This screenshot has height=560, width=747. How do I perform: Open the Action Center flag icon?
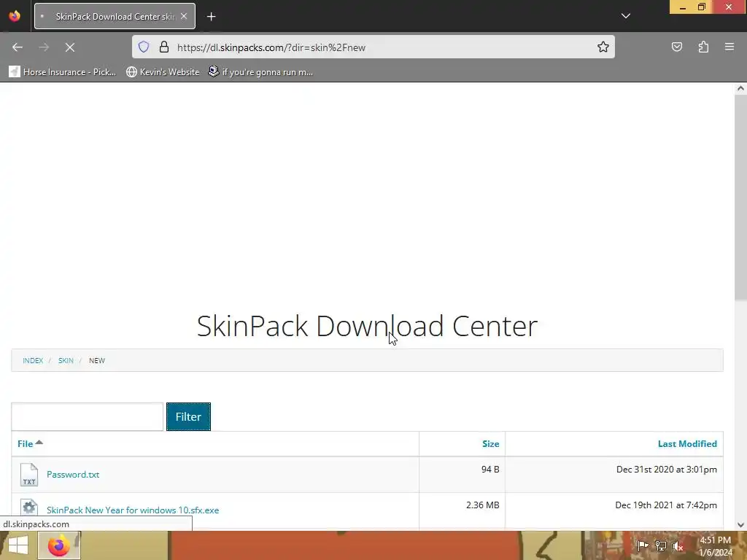[643, 545]
